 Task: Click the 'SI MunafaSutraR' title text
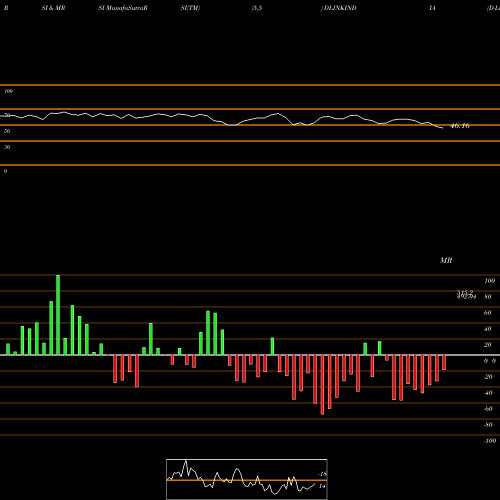pyautogui.click(x=123, y=8)
